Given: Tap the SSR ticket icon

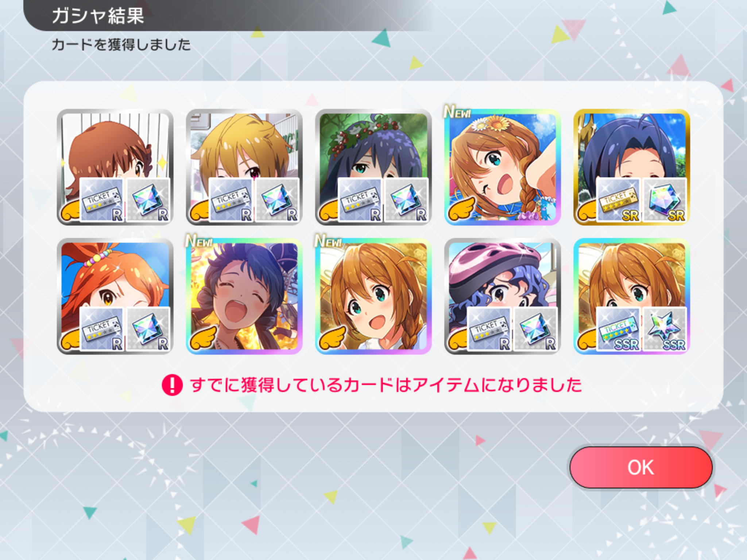Looking at the screenshot, I should tap(619, 329).
